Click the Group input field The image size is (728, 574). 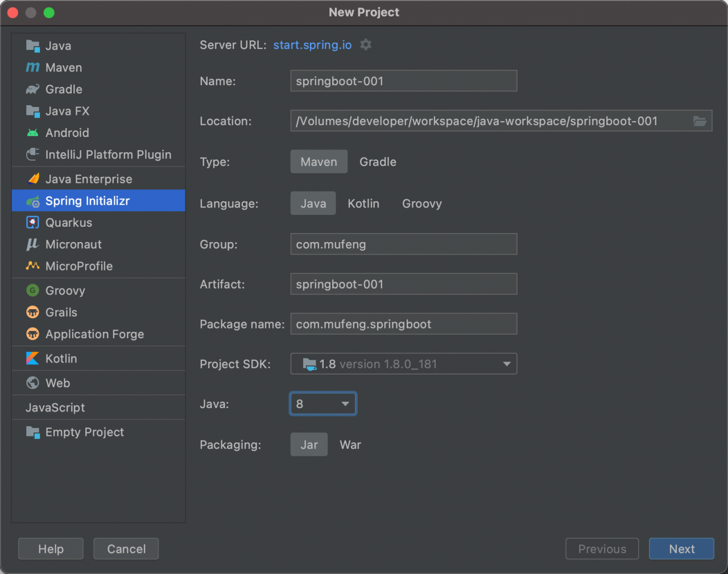[x=404, y=244]
